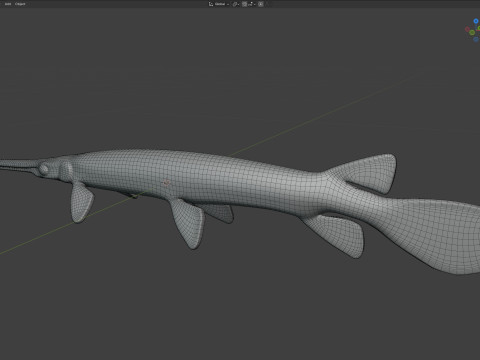Click the red negative X axis gizmo circle
Screen dimensions: 480x360
(x=467, y=29)
